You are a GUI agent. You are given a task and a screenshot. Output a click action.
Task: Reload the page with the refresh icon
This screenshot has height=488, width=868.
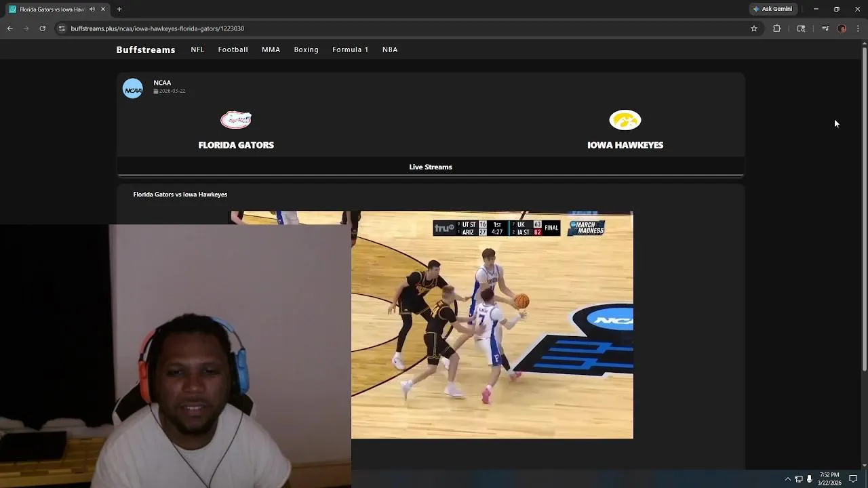tap(42, 28)
